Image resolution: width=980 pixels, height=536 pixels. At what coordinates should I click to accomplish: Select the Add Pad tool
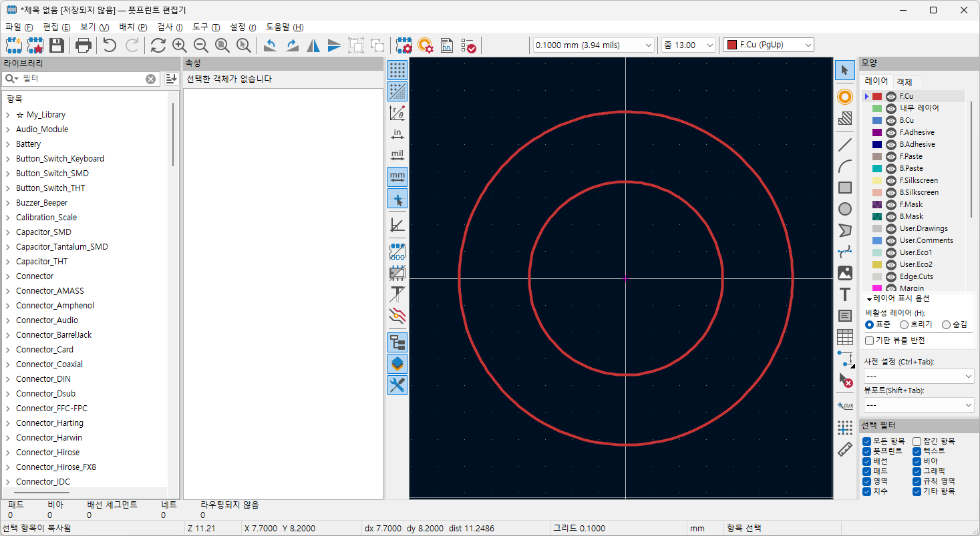(x=845, y=97)
